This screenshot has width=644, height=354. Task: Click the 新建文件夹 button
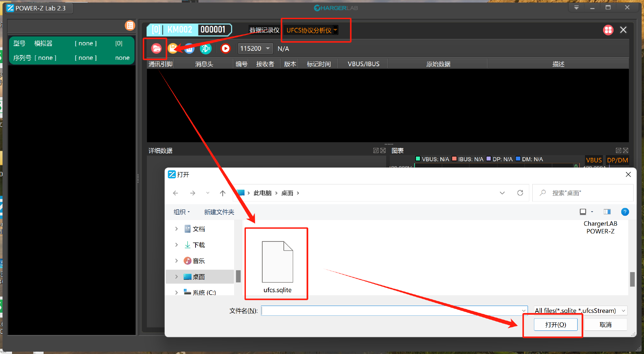pyautogui.click(x=219, y=212)
